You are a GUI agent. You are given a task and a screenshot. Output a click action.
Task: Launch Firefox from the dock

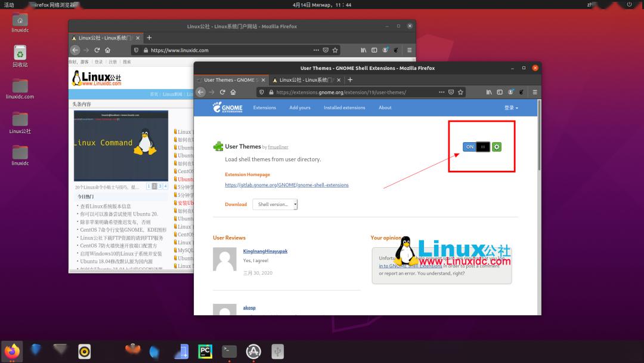tap(12, 352)
